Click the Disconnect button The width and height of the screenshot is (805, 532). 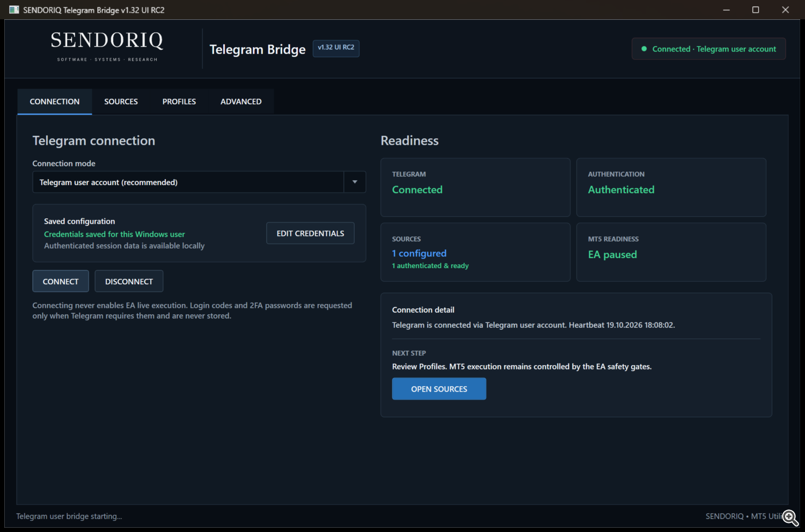(x=129, y=282)
